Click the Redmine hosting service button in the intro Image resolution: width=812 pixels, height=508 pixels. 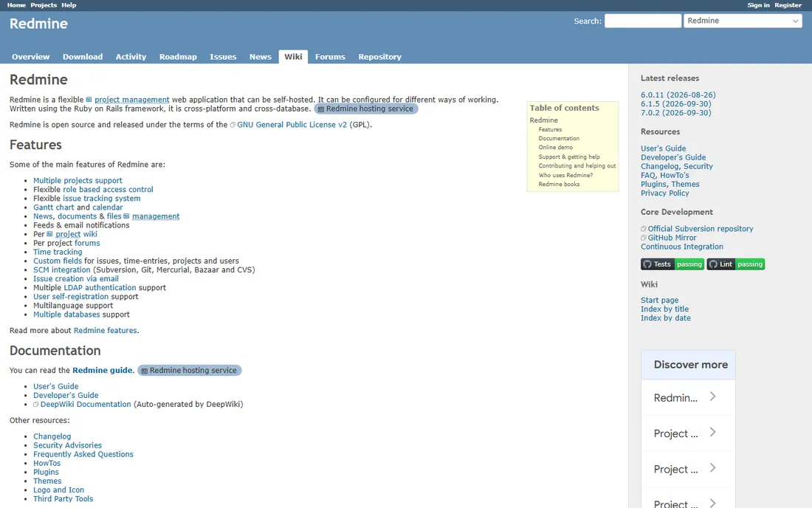[366, 109]
